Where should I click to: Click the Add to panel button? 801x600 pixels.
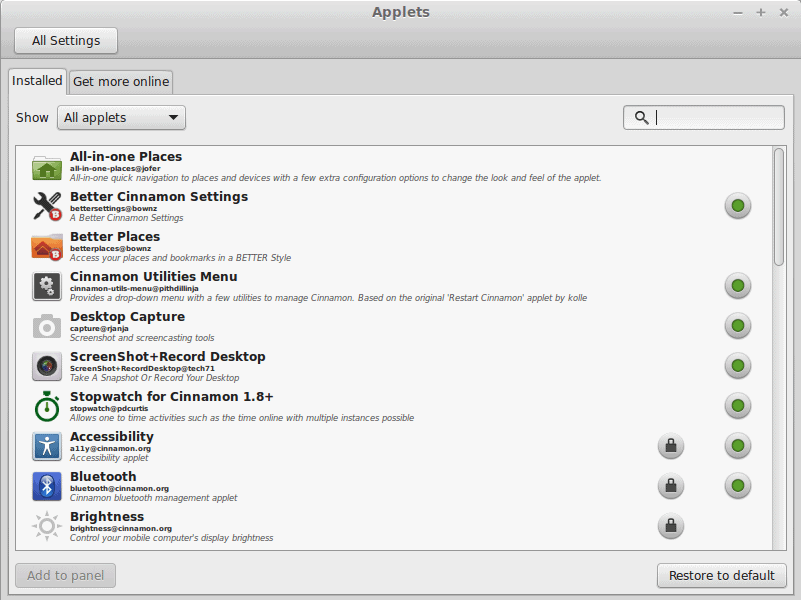pyautogui.click(x=65, y=575)
